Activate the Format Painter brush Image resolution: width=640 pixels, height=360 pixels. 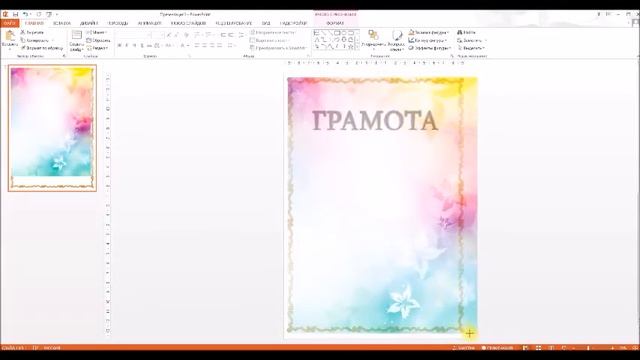[42, 48]
